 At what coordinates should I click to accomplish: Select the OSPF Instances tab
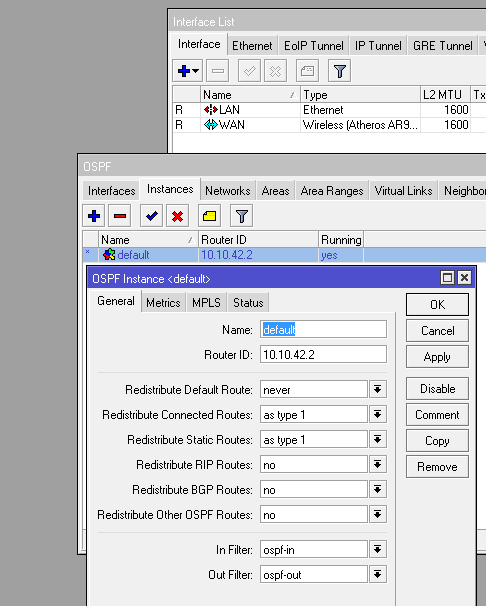click(x=170, y=189)
